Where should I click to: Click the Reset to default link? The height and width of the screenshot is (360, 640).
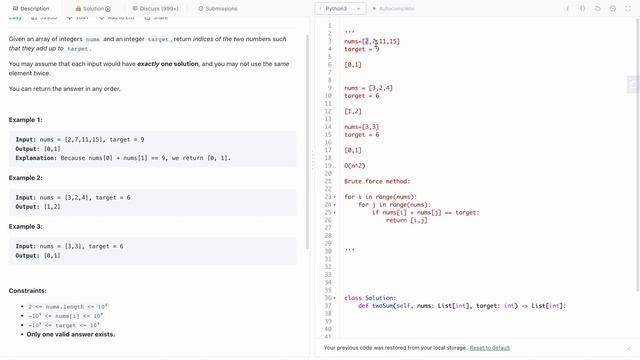490,348
